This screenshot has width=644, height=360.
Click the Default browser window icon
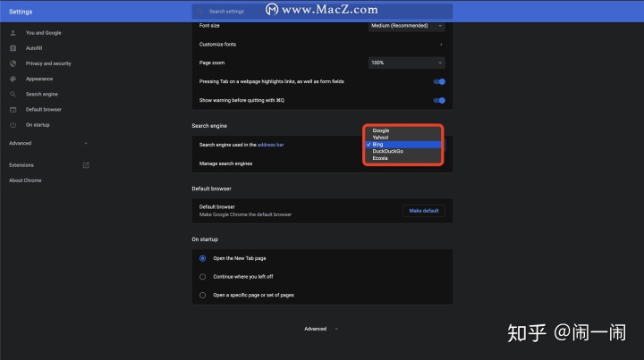click(13, 110)
